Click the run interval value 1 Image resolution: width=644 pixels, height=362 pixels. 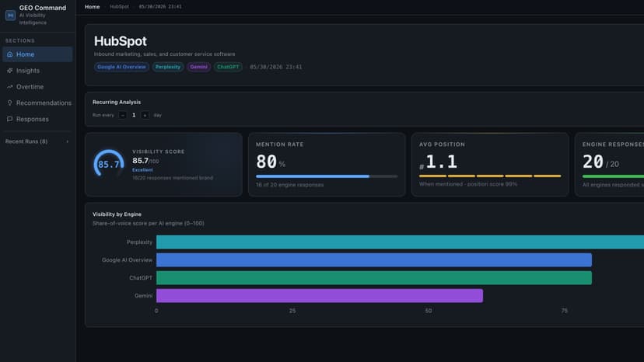(134, 115)
